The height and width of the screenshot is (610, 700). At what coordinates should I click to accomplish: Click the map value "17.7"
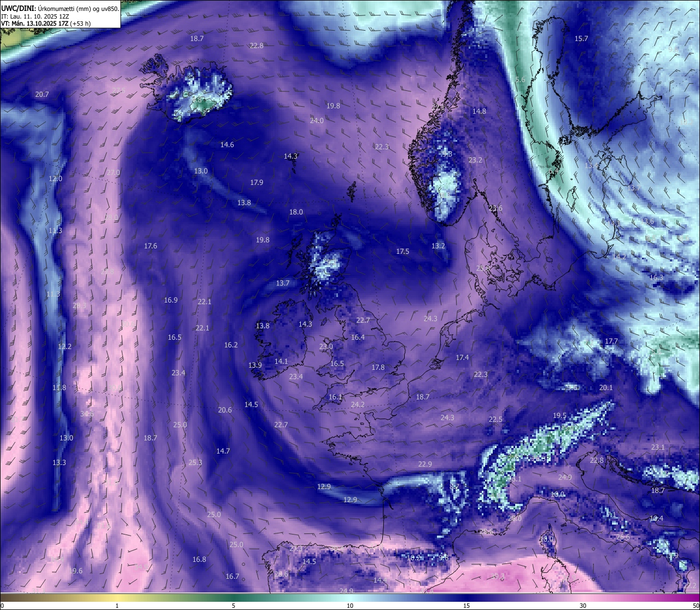tap(611, 341)
